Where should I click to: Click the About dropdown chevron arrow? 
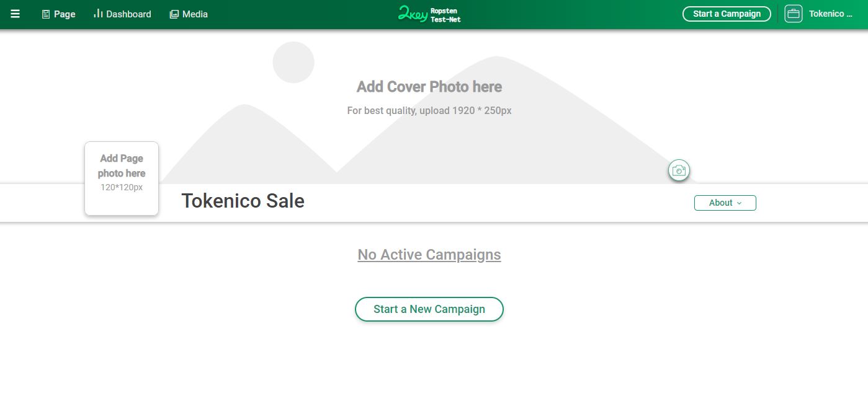tap(739, 203)
